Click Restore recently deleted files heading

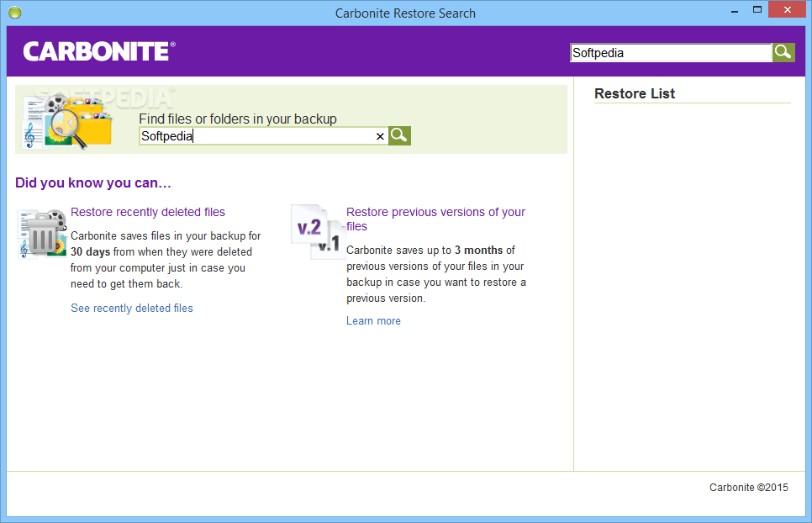[148, 212]
